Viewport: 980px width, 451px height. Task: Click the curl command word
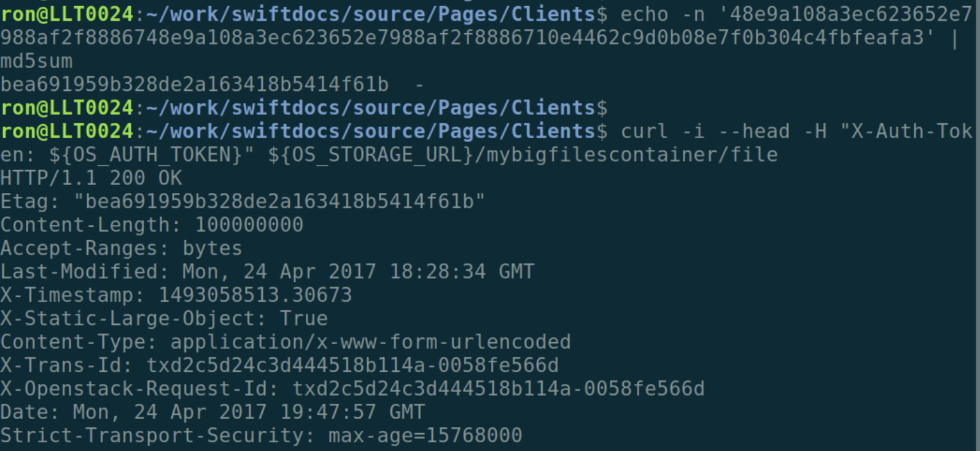644,131
